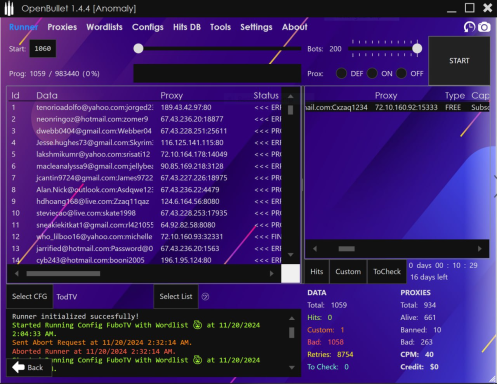Click hits panel horizontal scroll right arrow
This screenshot has height=384, width=497.
coord(480,249)
